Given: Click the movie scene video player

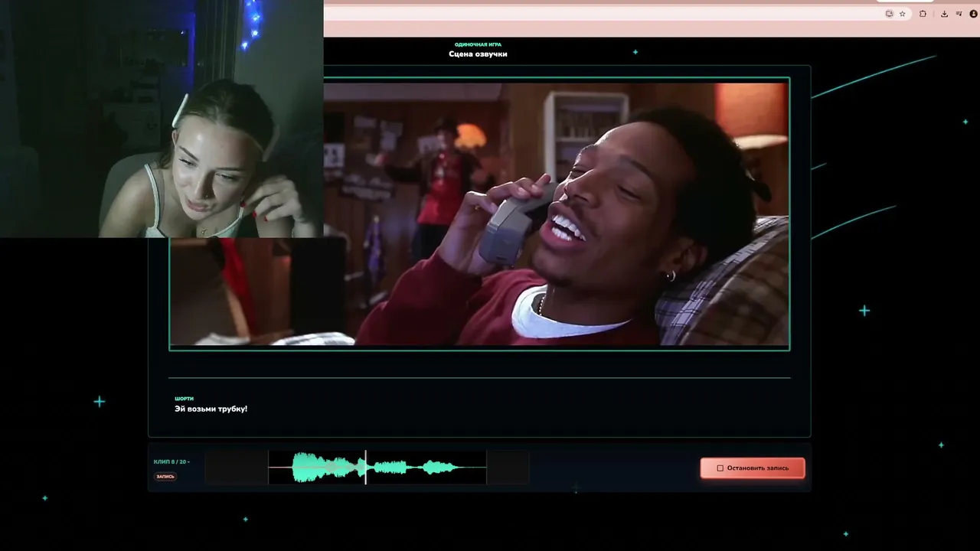Looking at the screenshot, I should (x=479, y=214).
